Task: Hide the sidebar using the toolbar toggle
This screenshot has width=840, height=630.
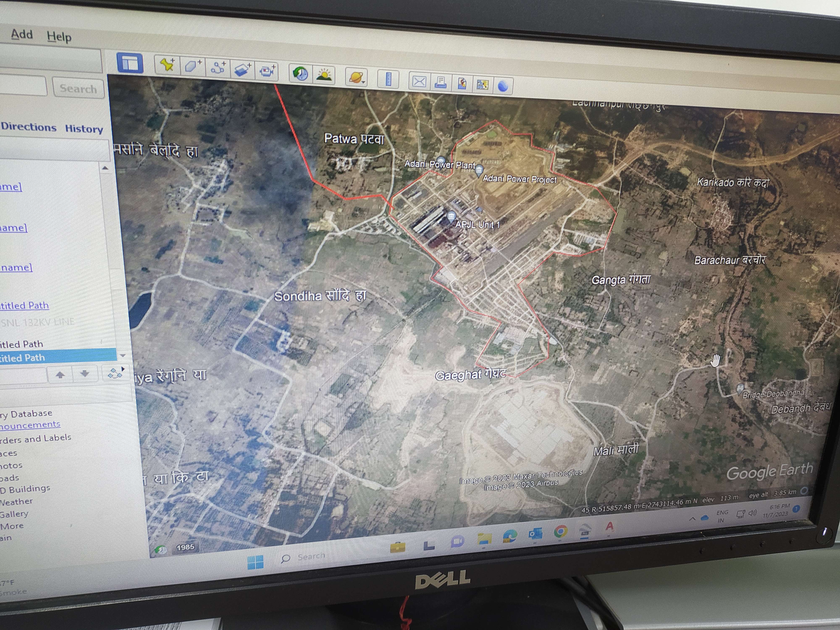Action: 130,63
